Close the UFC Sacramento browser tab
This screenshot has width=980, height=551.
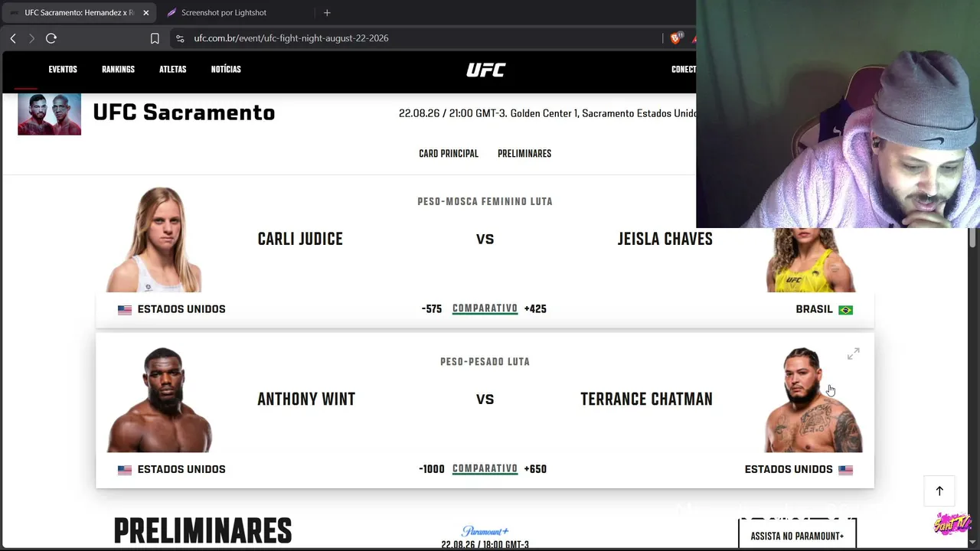tap(145, 13)
